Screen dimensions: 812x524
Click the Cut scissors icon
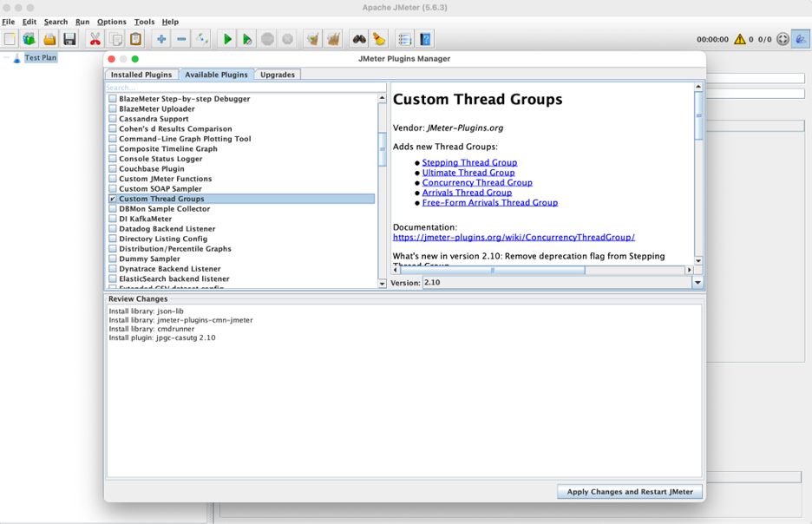(x=95, y=39)
